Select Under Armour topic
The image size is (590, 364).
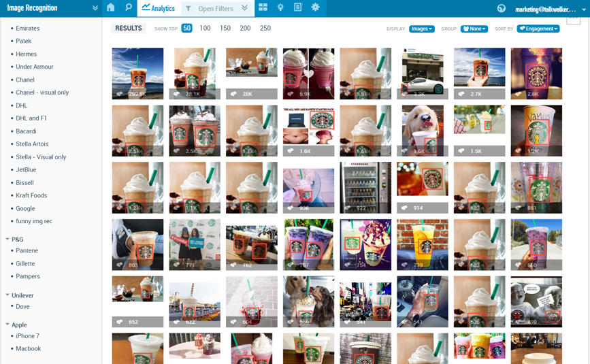[x=35, y=67]
